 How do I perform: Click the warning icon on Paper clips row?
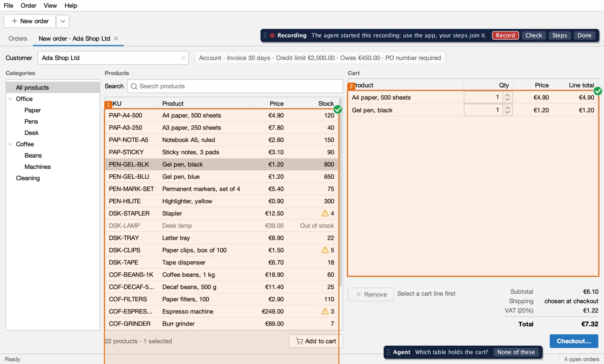pyautogui.click(x=325, y=250)
